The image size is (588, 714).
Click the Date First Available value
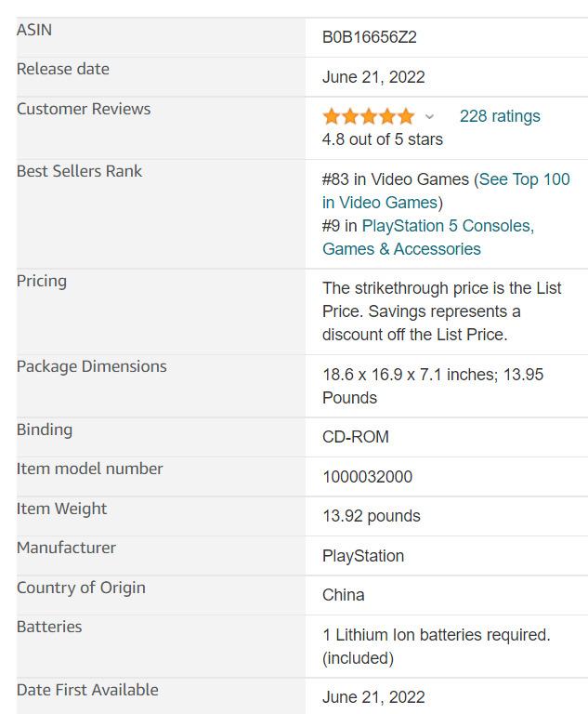373,697
